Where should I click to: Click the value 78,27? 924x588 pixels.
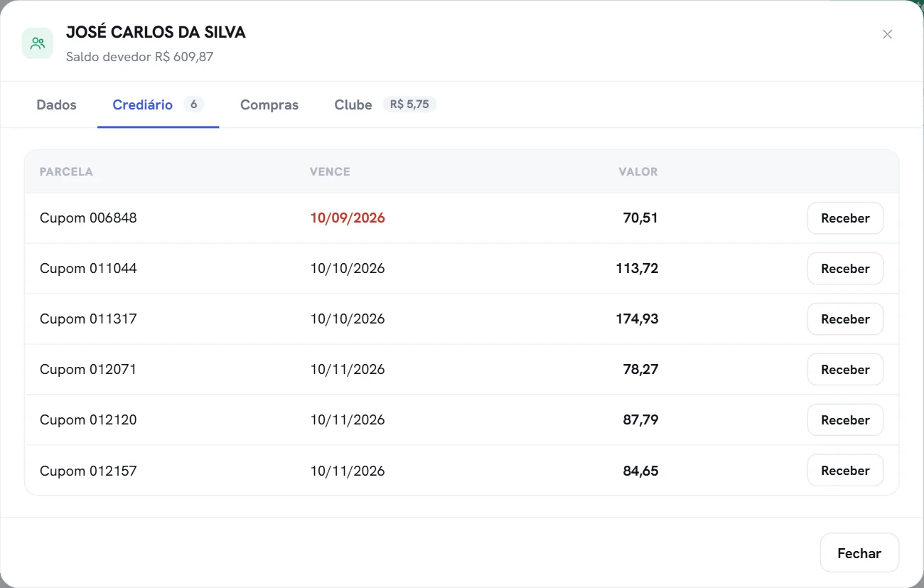pos(640,370)
